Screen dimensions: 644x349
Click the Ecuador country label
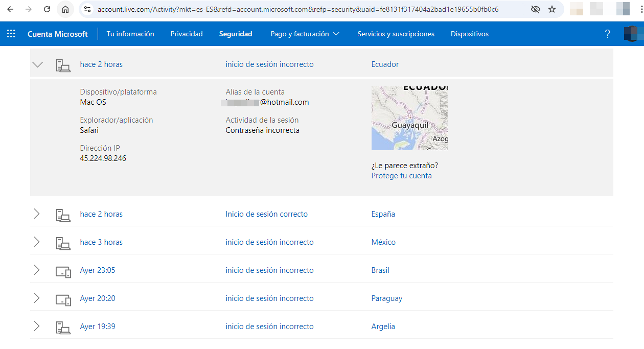tap(385, 64)
